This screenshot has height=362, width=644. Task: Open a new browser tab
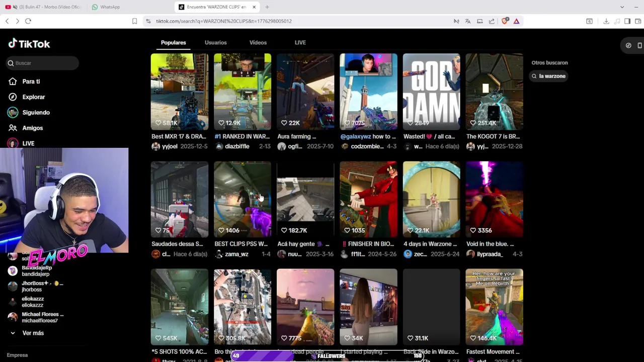(267, 7)
